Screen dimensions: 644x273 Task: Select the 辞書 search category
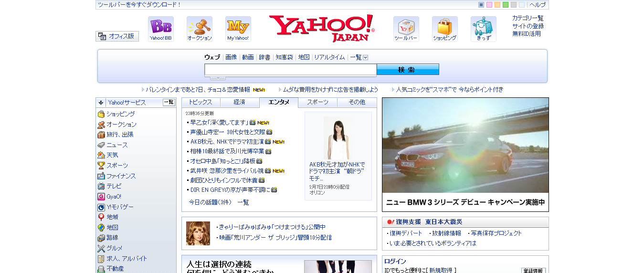point(264,57)
